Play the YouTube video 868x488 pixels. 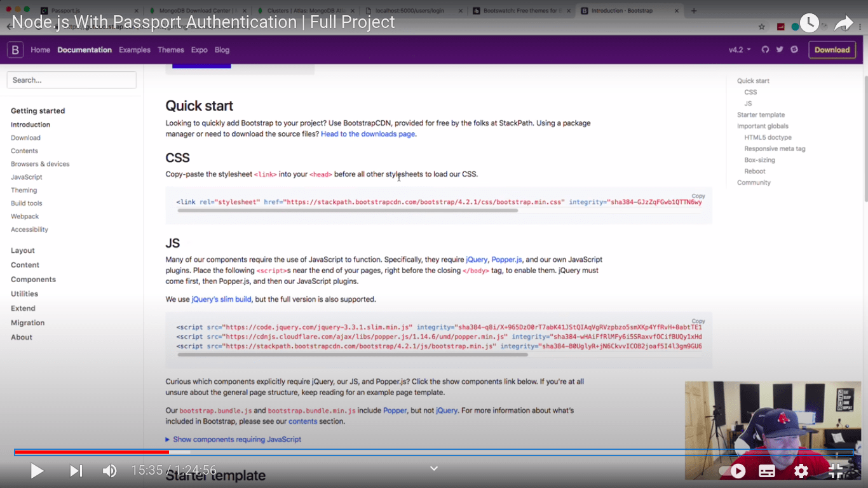coord(37,471)
